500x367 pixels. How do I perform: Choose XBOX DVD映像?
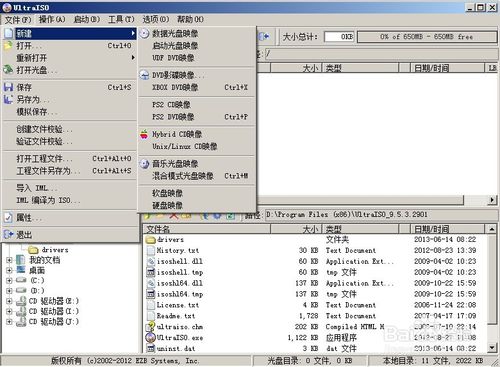coord(197,87)
